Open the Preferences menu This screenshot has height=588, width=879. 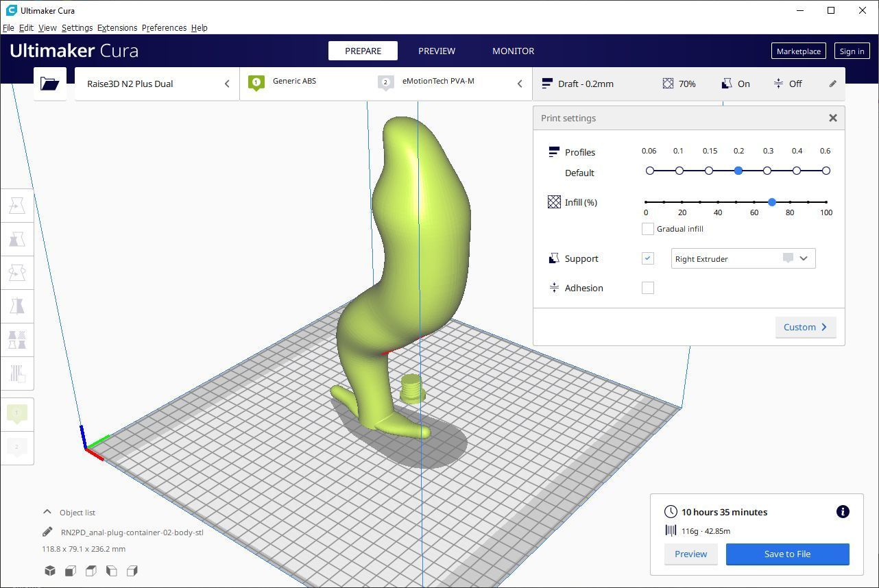point(164,27)
